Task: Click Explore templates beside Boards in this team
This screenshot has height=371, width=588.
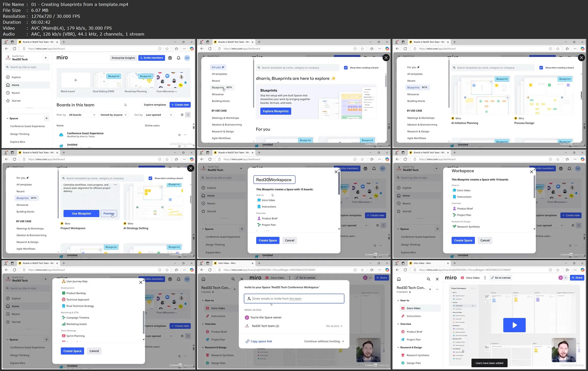Action: (155, 105)
